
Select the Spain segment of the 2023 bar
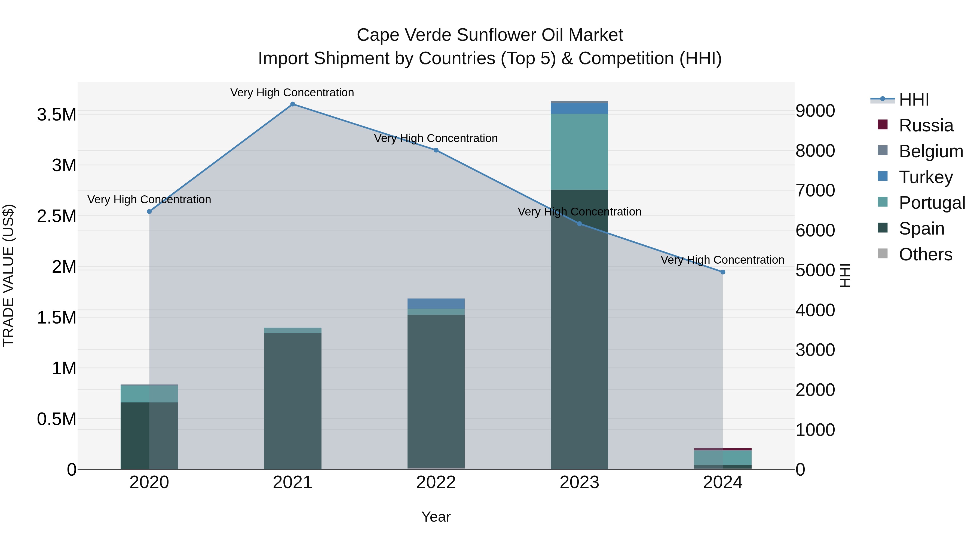(x=579, y=329)
